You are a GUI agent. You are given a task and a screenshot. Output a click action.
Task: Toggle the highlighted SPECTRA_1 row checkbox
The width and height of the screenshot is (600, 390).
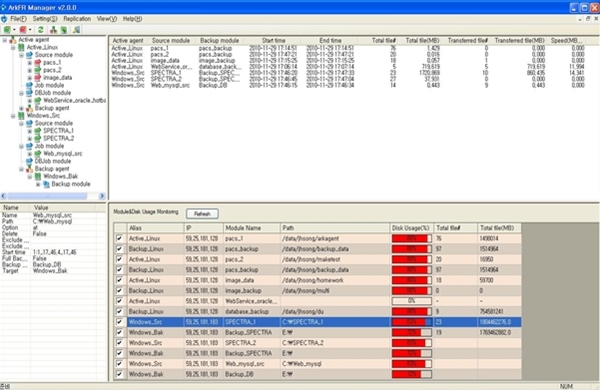coord(119,322)
